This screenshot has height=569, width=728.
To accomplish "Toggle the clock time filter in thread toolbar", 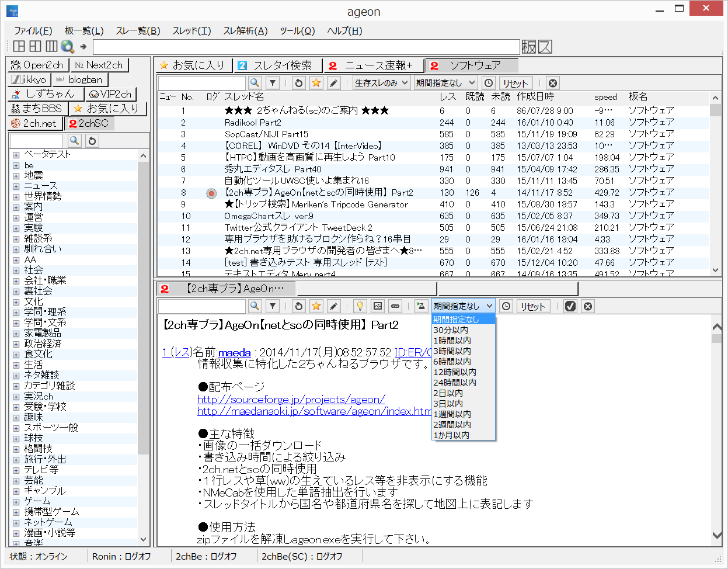I will 506,306.
